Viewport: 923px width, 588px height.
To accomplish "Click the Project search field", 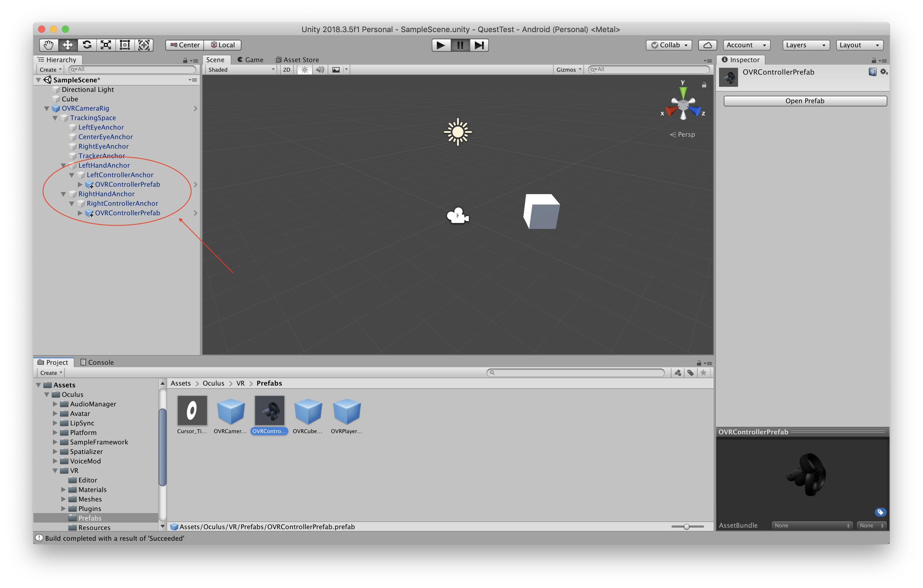I will click(576, 373).
